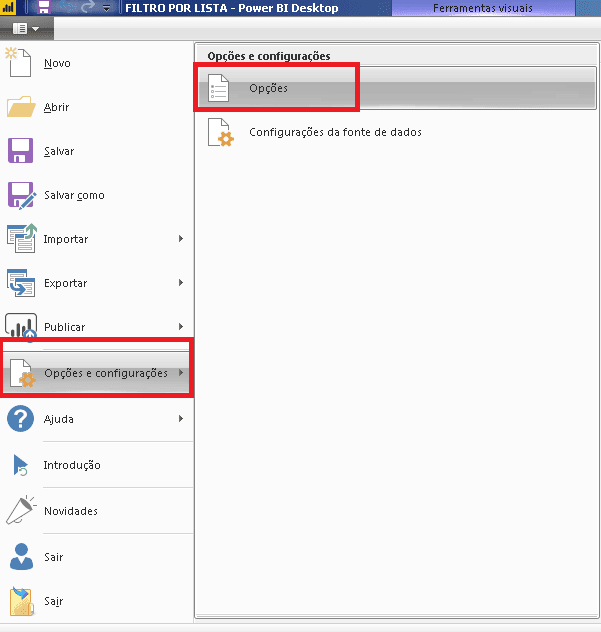Select Introdução menu entry
The image size is (601, 632).
point(97,465)
